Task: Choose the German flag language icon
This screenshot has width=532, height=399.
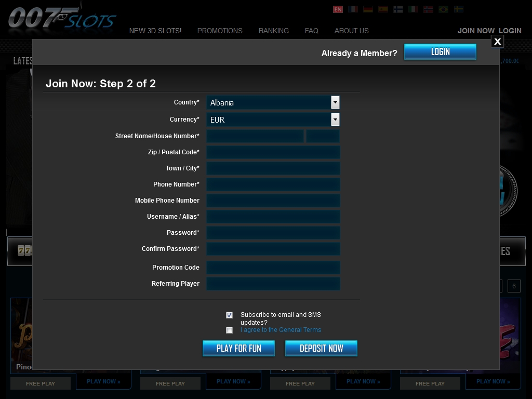Action: [368, 9]
